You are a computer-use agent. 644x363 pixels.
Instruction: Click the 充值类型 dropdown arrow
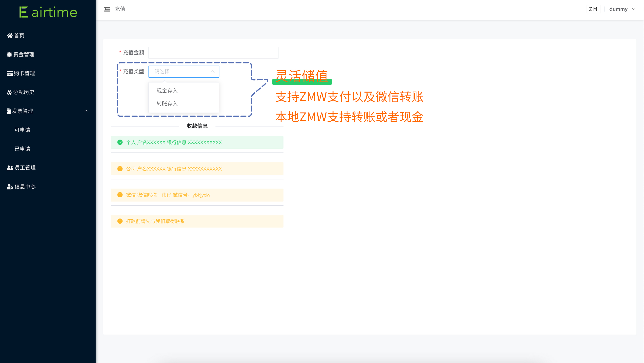pyautogui.click(x=213, y=72)
